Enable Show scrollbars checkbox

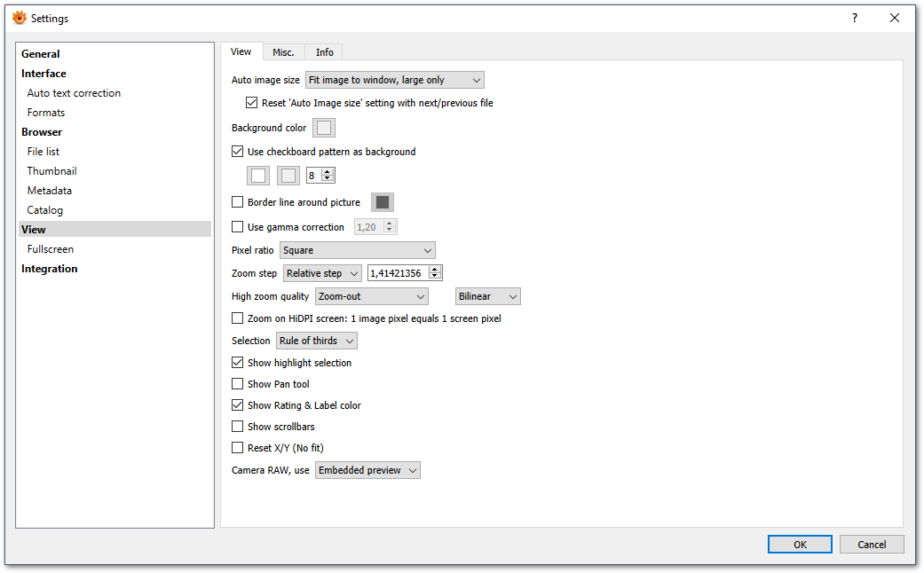238,427
